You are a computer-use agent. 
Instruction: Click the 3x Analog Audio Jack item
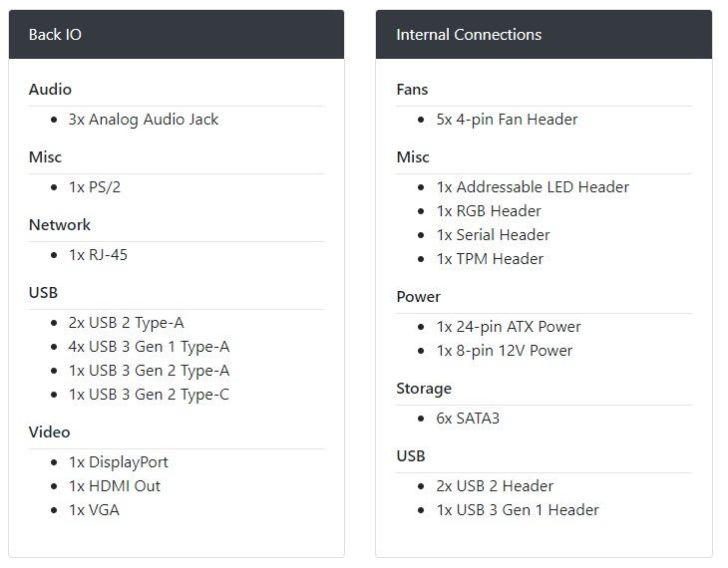[144, 120]
